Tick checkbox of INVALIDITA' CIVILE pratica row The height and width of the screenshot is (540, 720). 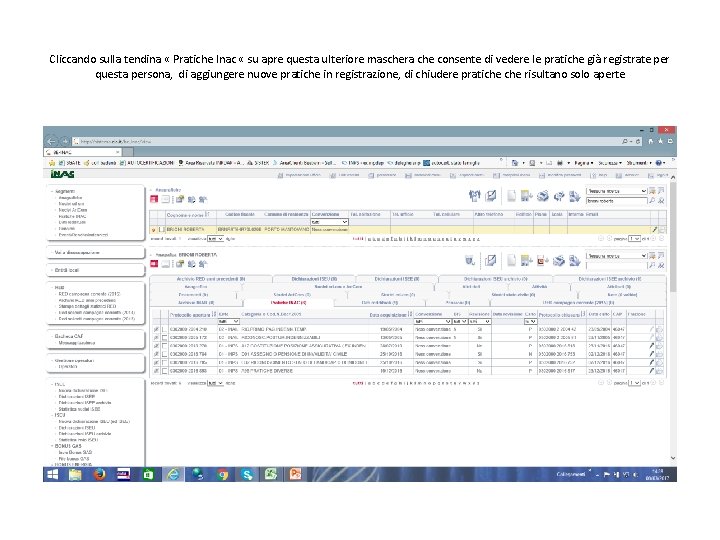click(x=164, y=354)
